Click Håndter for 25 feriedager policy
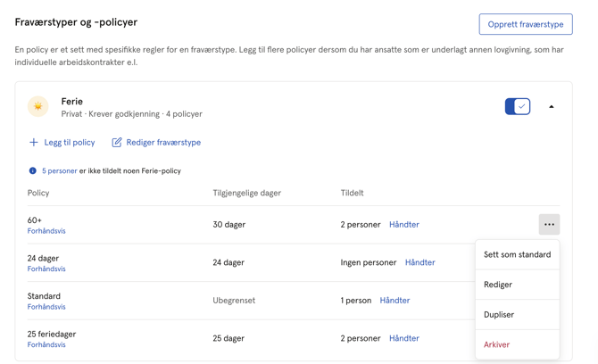 point(404,338)
